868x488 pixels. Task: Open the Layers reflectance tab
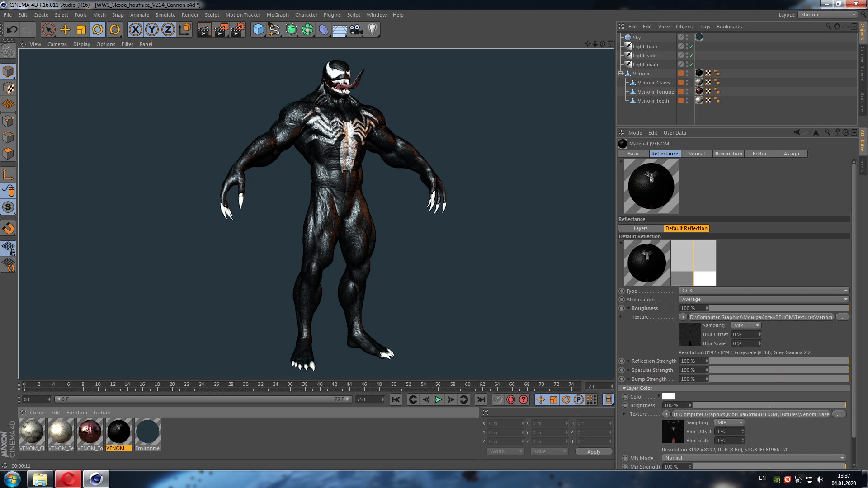641,228
